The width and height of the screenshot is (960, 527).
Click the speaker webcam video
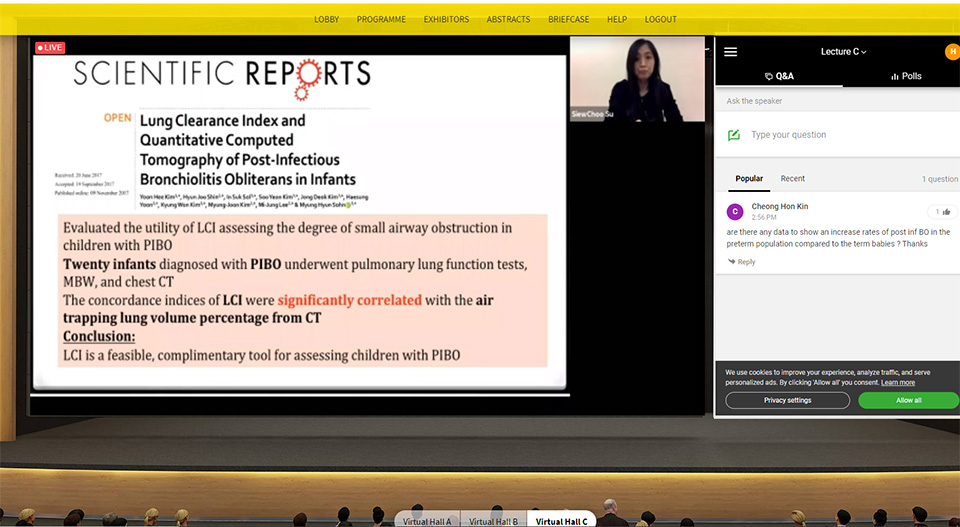637,79
